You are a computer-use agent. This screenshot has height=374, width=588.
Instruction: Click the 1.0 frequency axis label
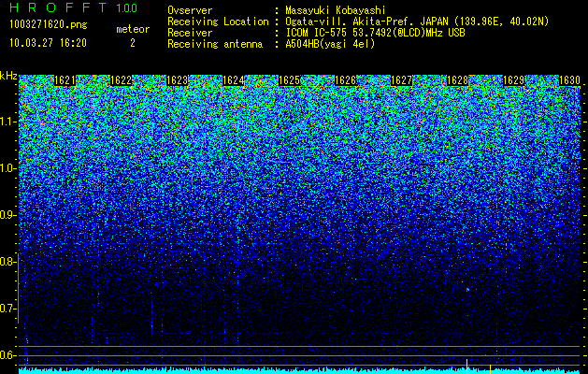(7, 168)
